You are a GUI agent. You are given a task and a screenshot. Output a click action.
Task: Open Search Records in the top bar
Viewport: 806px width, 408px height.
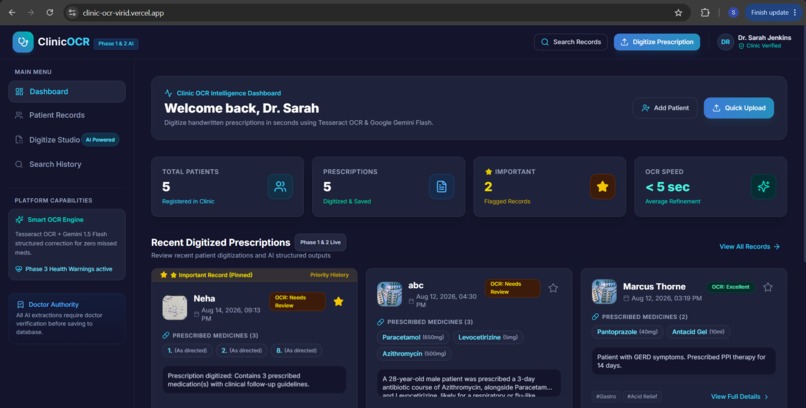click(571, 42)
